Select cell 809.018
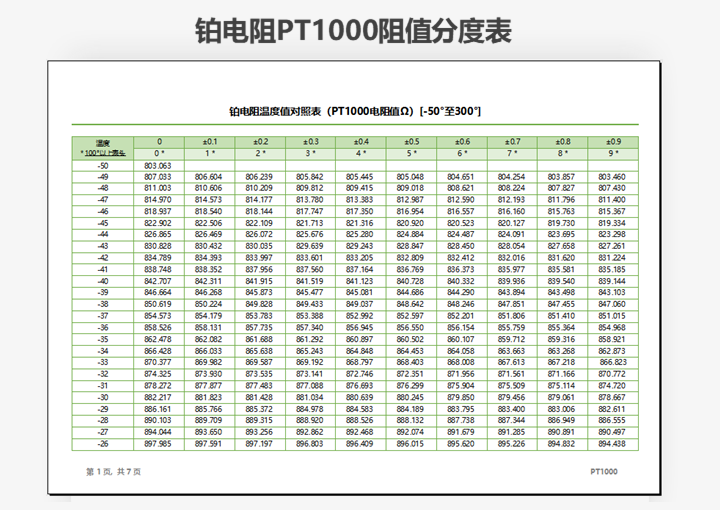This screenshot has height=510, width=720. coord(411,188)
